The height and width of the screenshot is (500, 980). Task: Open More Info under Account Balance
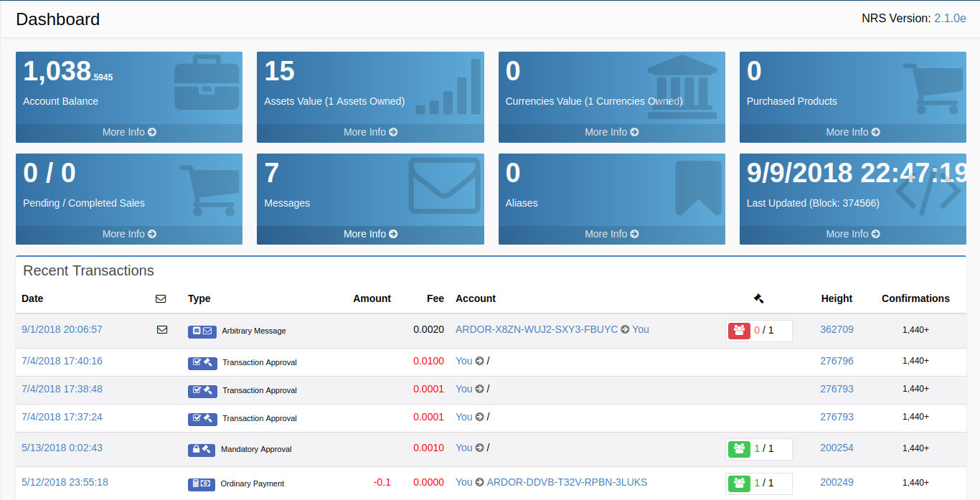pyautogui.click(x=129, y=132)
